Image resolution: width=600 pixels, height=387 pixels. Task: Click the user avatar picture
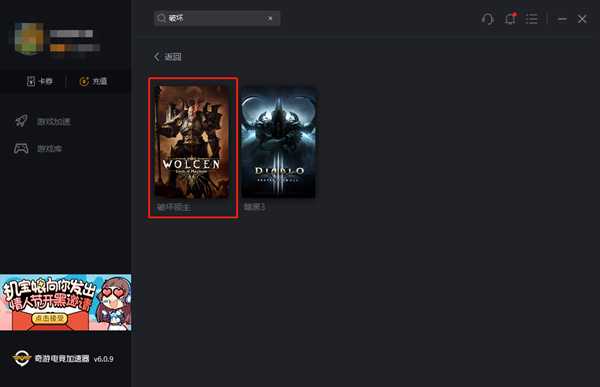click(29, 39)
